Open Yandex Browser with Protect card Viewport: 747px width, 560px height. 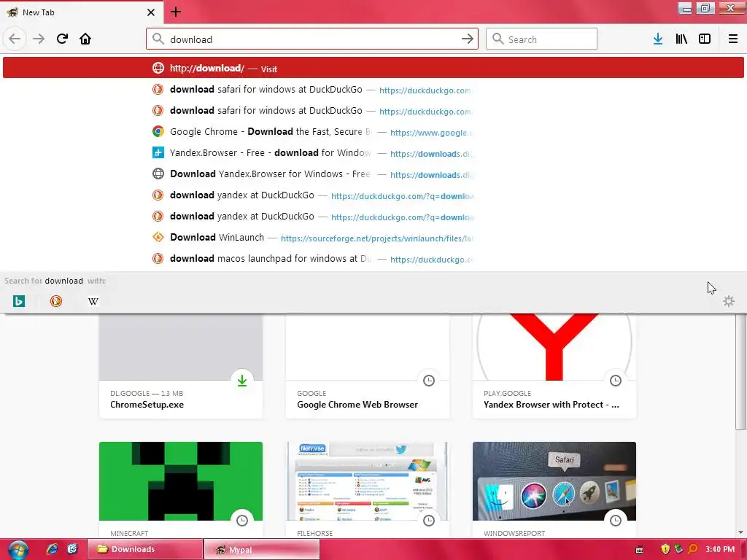coord(554,366)
